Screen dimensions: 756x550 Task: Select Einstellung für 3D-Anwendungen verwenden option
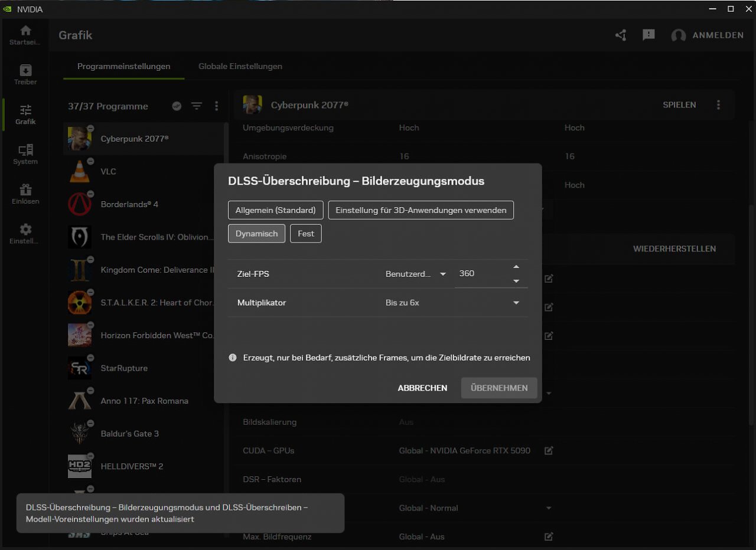[421, 210]
